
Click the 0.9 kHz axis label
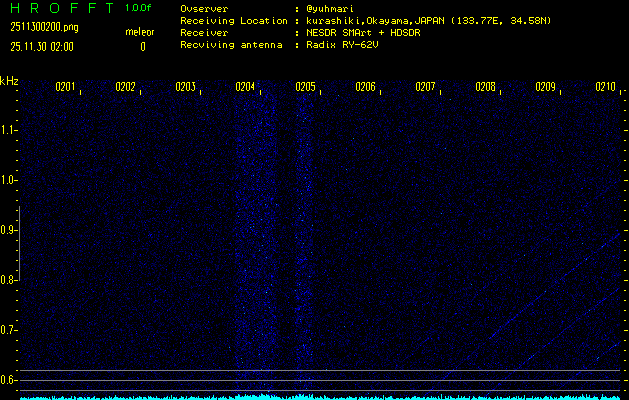click(x=8, y=230)
